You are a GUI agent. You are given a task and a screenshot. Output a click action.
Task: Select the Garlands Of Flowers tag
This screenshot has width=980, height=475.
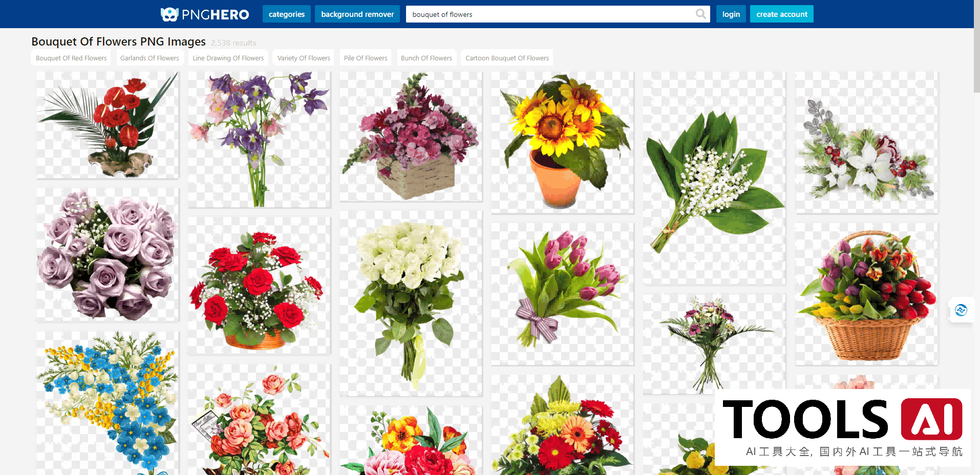(x=150, y=58)
